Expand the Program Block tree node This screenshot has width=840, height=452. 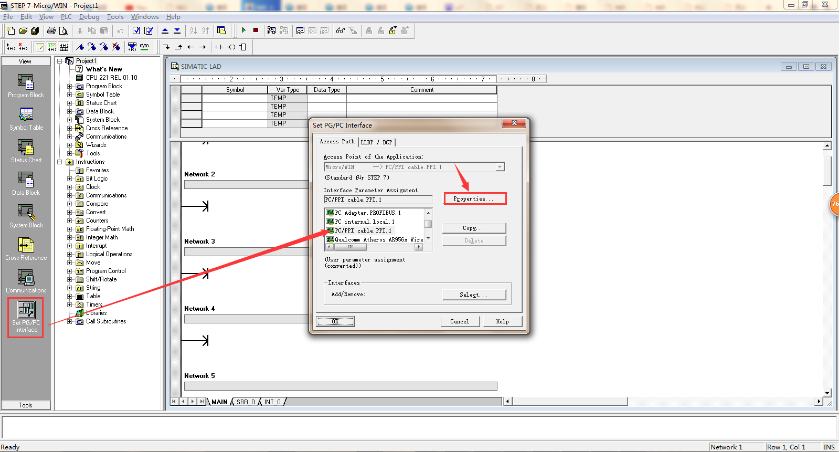70,86
